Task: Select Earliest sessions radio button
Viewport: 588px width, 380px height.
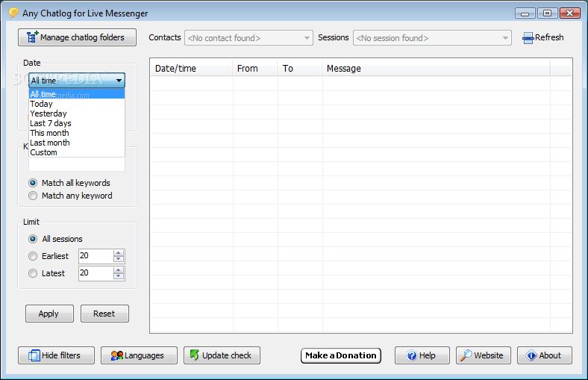Action: pyautogui.click(x=33, y=256)
